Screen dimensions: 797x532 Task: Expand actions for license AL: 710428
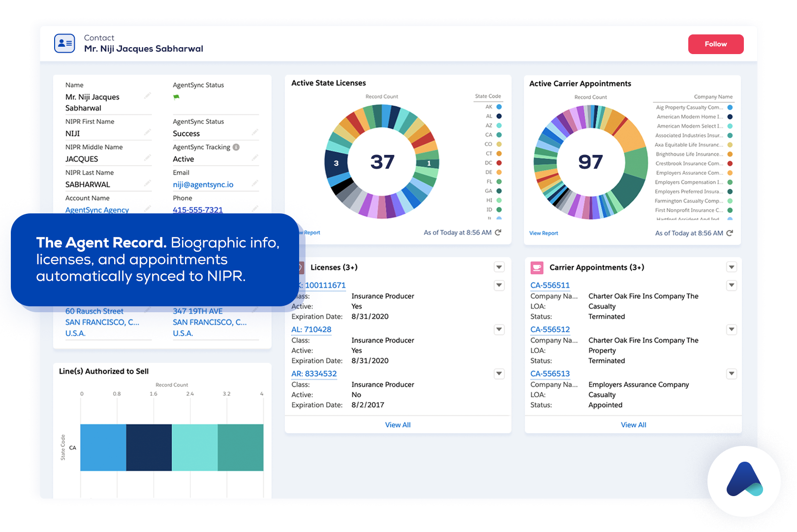[499, 329]
